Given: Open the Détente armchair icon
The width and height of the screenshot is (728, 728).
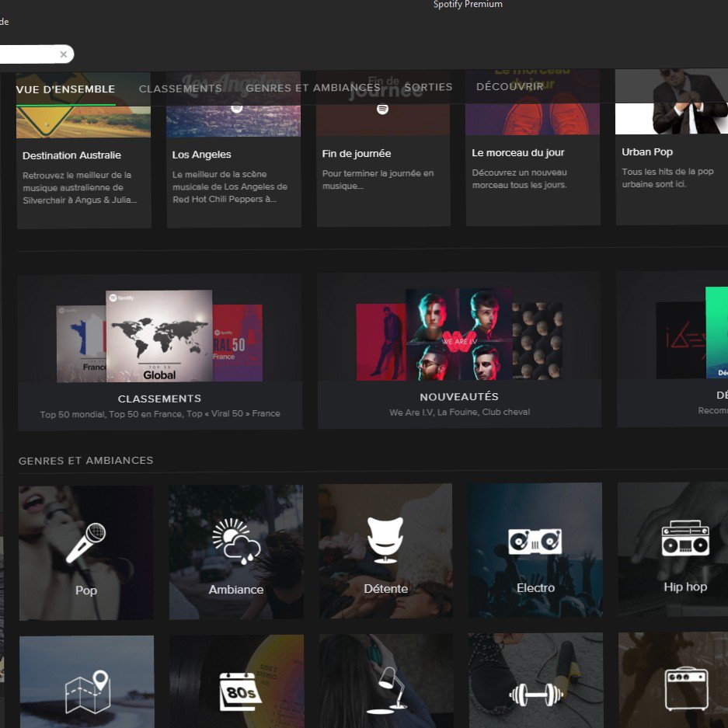Looking at the screenshot, I should (x=385, y=540).
